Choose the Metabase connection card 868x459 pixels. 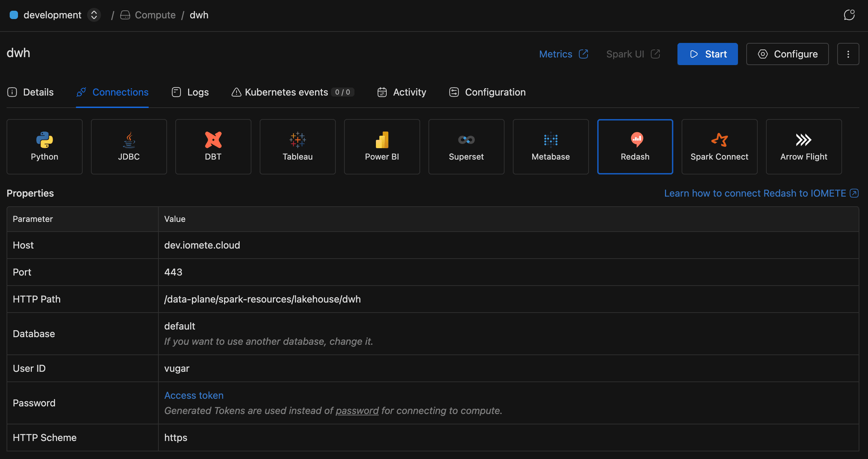pyautogui.click(x=551, y=147)
